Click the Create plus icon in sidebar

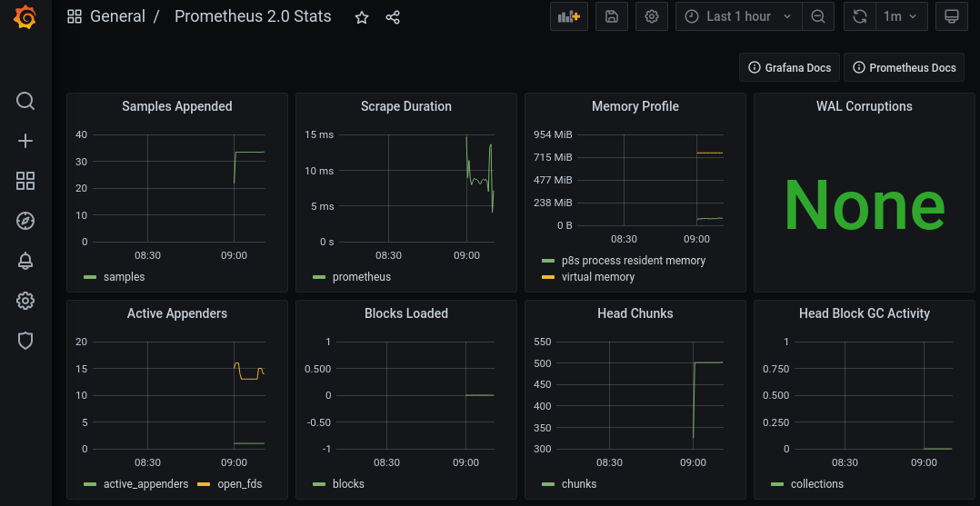click(x=25, y=141)
